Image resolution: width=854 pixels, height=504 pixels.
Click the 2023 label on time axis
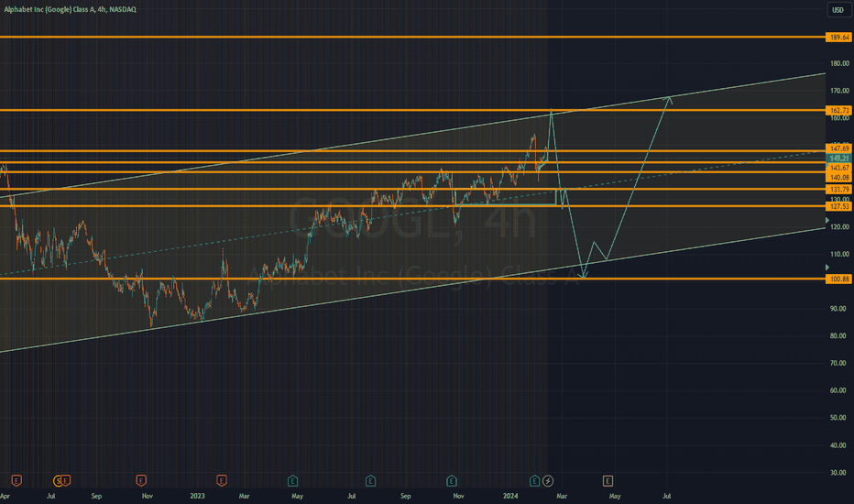(197, 496)
